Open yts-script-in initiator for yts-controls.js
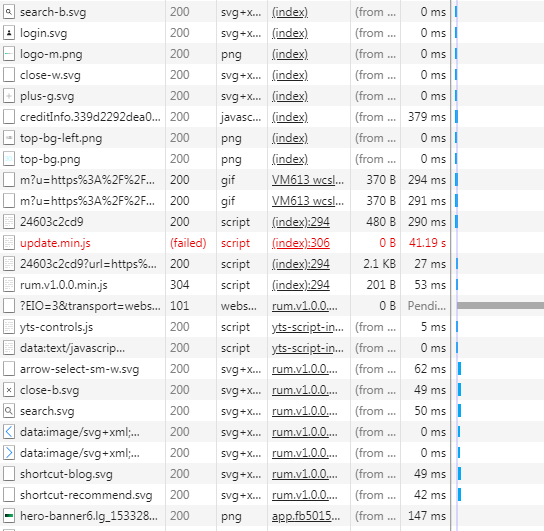The image size is (544, 531). [x=307, y=327]
